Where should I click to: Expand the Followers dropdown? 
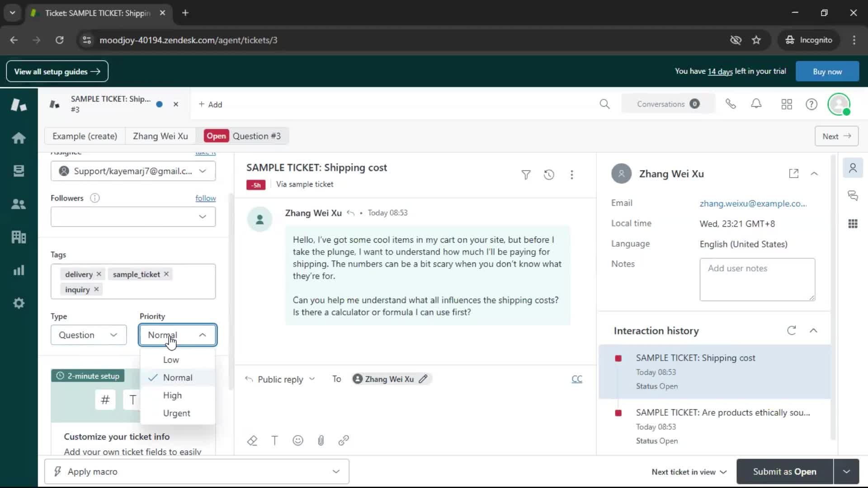133,217
